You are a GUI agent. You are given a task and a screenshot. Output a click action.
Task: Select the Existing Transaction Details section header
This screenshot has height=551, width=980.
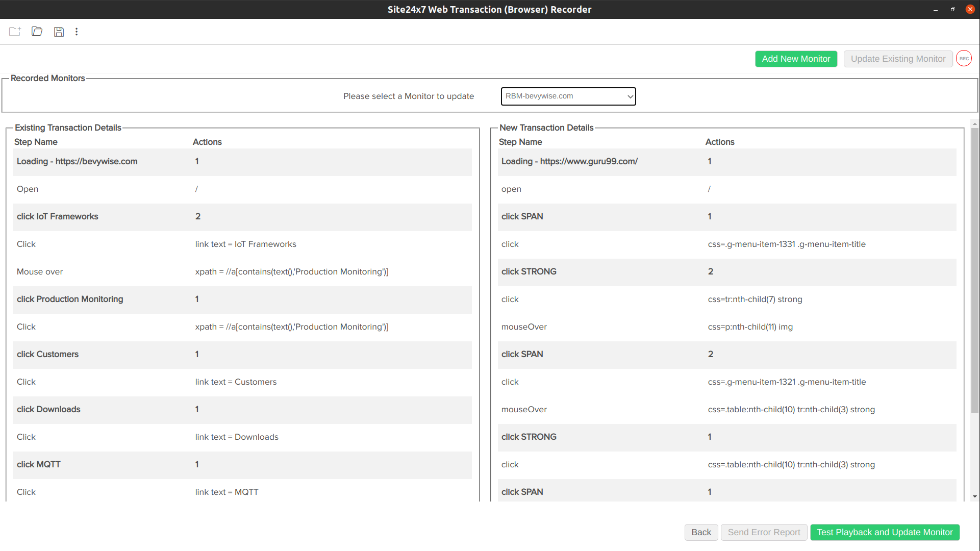pos(67,127)
